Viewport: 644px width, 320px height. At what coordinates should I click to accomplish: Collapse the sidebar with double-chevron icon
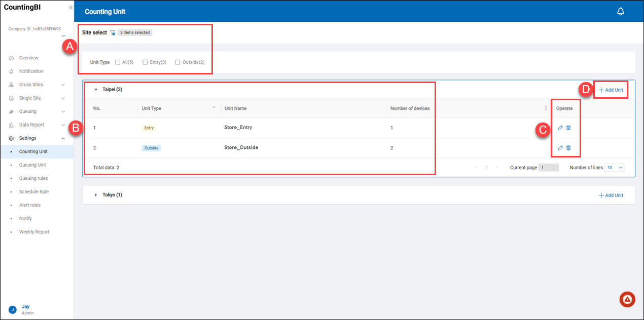(x=70, y=8)
